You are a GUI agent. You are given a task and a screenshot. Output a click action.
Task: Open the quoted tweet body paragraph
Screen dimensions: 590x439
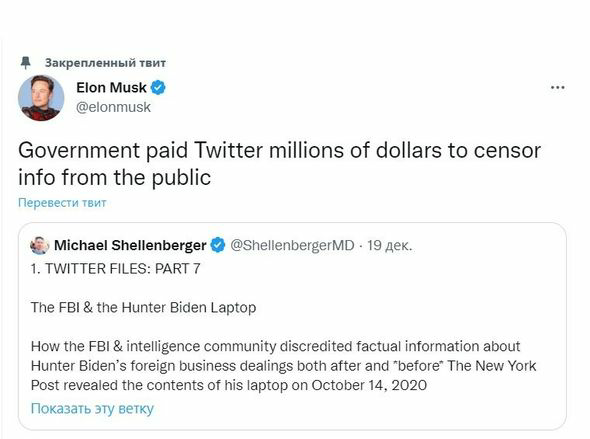coord(283,366)
